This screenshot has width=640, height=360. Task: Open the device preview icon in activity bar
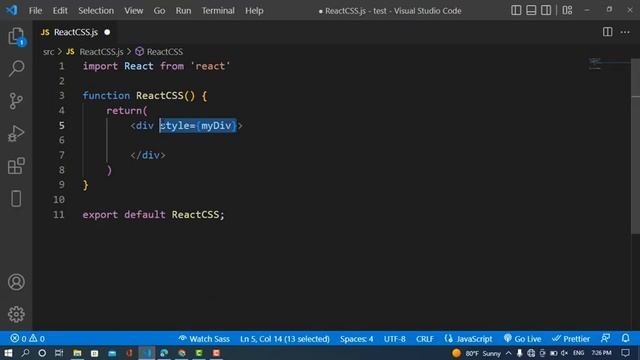click(x=16, y=199)
